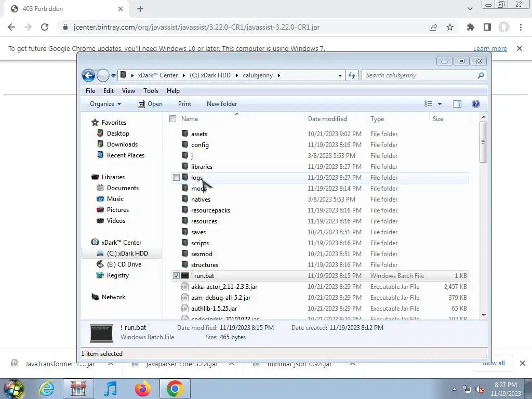
Task: Click Chrome's back navigation arrow
Action: pos(11,27)
